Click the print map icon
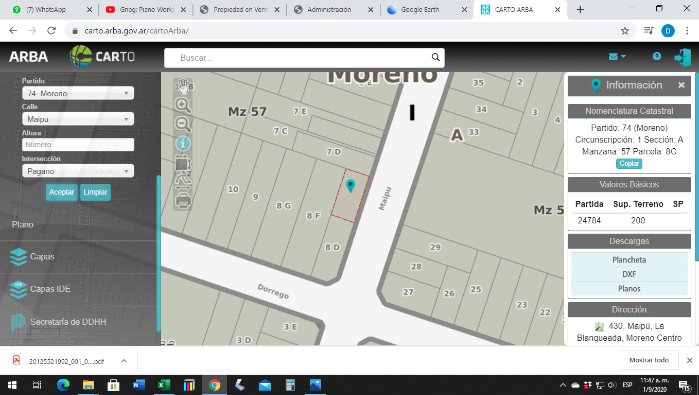699x395 pixels. click(182, 201)
